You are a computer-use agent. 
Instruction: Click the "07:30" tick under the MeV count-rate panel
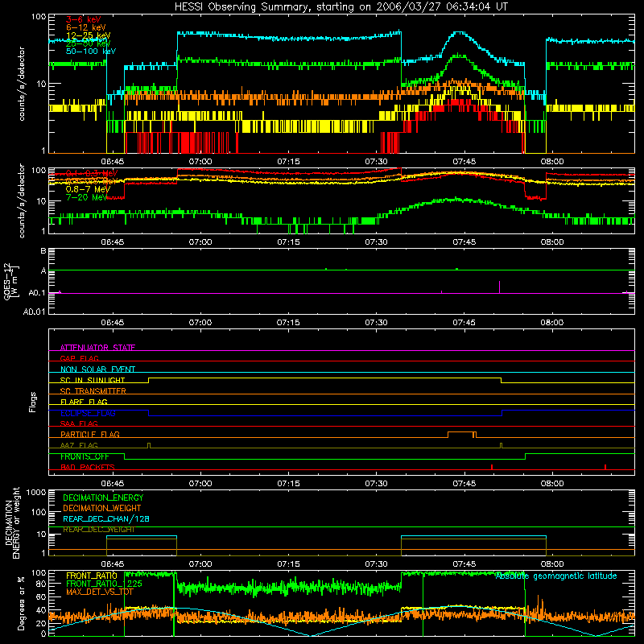click(376, 242)
